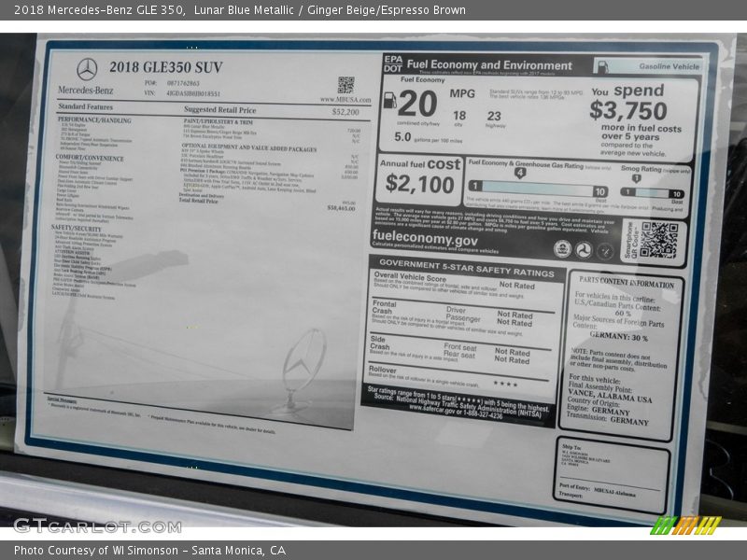Screen dimensions: 747x560
Task: Click the VIN number line
Action: (182, 93)
